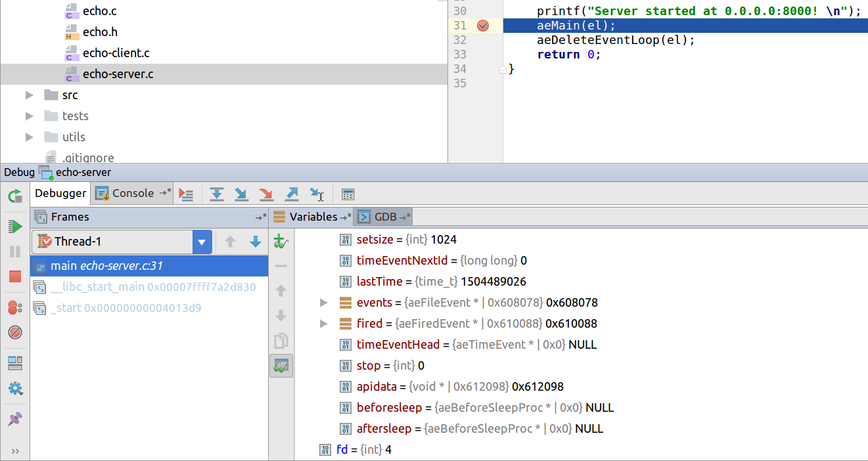
Task: Move watch down
Action: (281, 316)
